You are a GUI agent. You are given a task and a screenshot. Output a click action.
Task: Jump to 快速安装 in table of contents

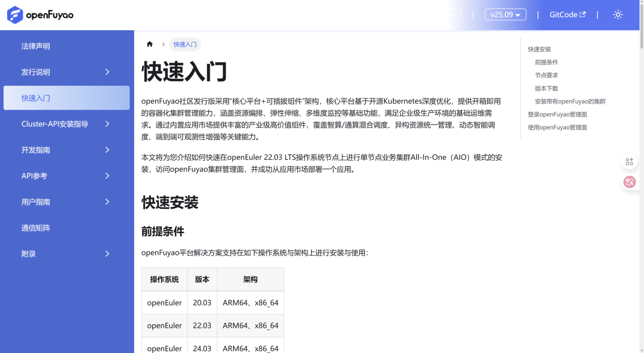click(x=539, y=49)
